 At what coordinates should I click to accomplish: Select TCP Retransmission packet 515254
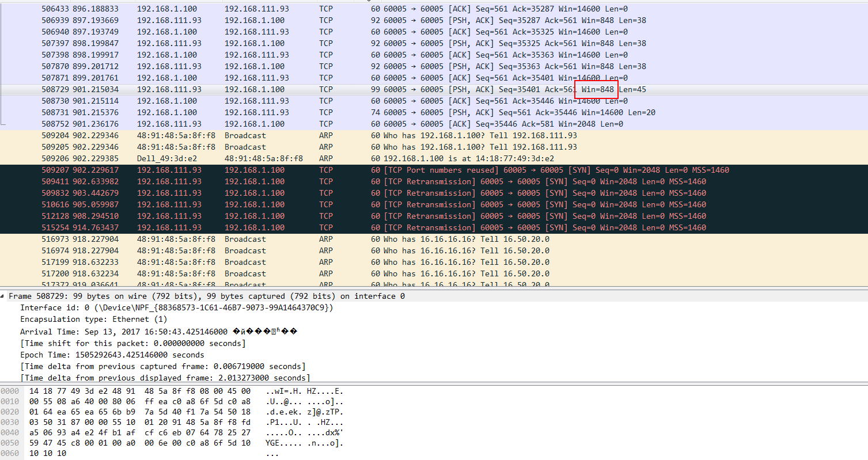click(434, 227)
